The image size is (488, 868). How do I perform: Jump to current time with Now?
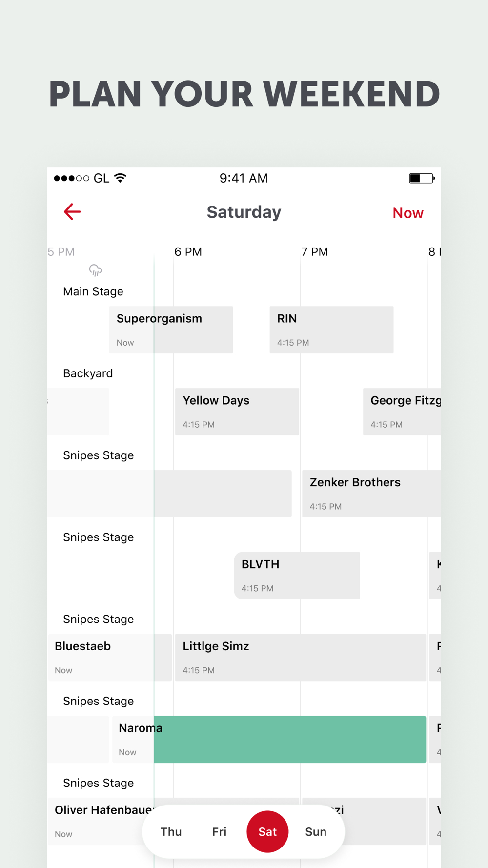pos(408,213)
